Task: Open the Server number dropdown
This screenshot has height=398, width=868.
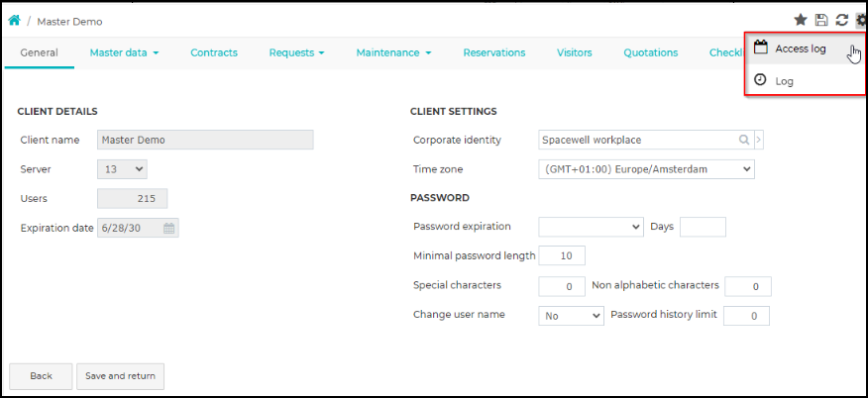Action: click(x=122, y=169)
